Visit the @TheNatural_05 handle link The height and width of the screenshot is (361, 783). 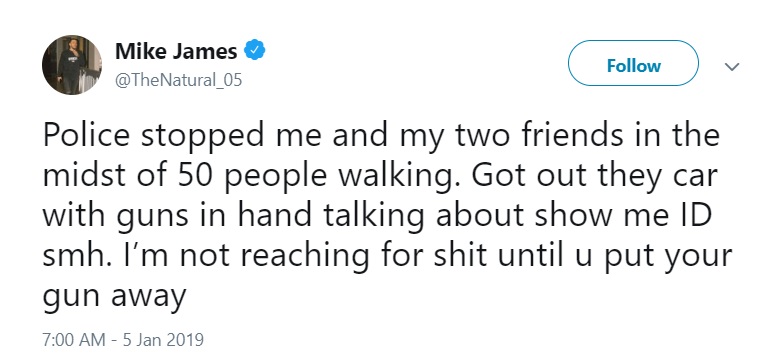tap(179, 79)
